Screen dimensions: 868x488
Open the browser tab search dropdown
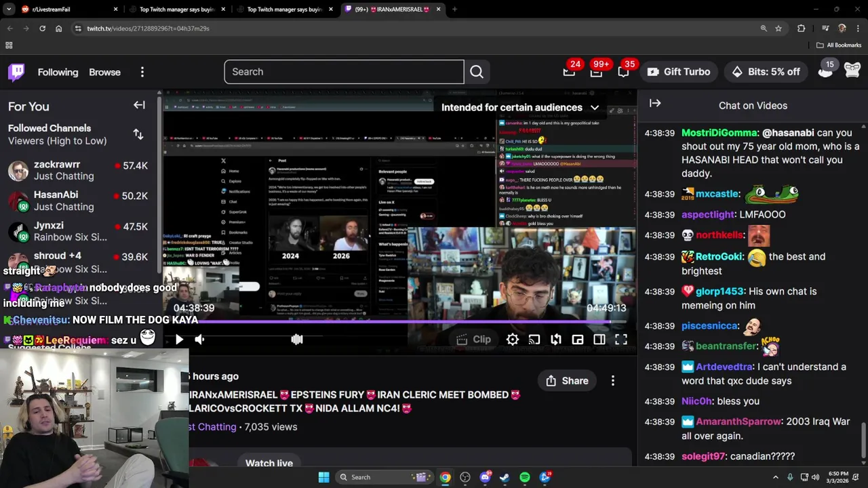click(x=9, y=9)
